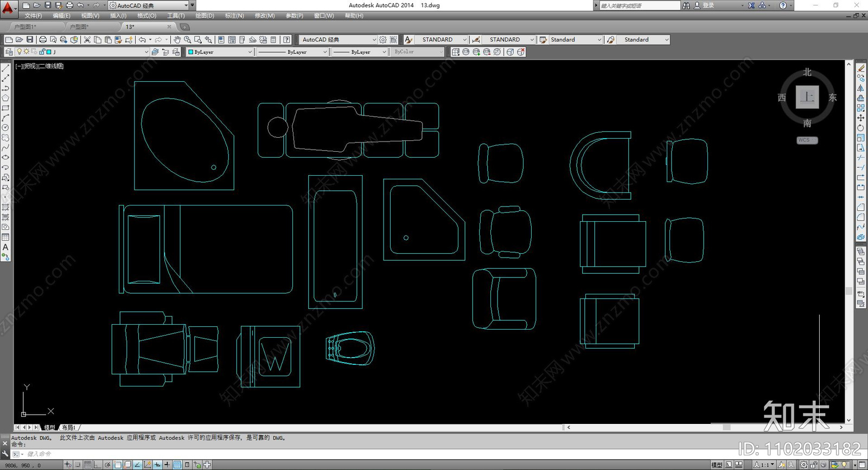
Task: Click the New drawing icon
Action: pos(9,40)
